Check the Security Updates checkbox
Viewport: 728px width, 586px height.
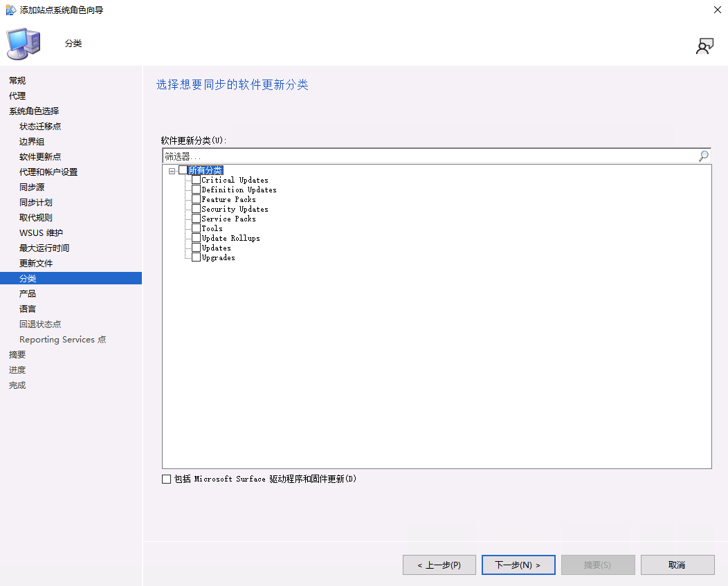pyautogui.click(x=197, y=209)
